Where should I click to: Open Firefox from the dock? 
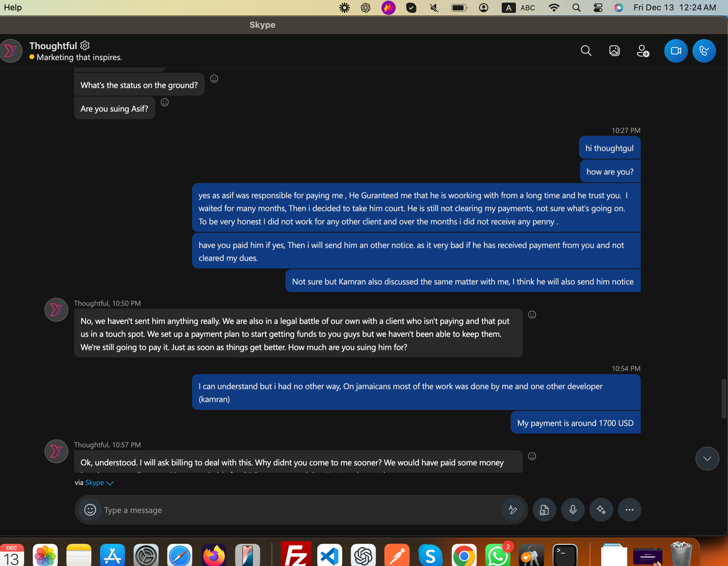[214, 555]
